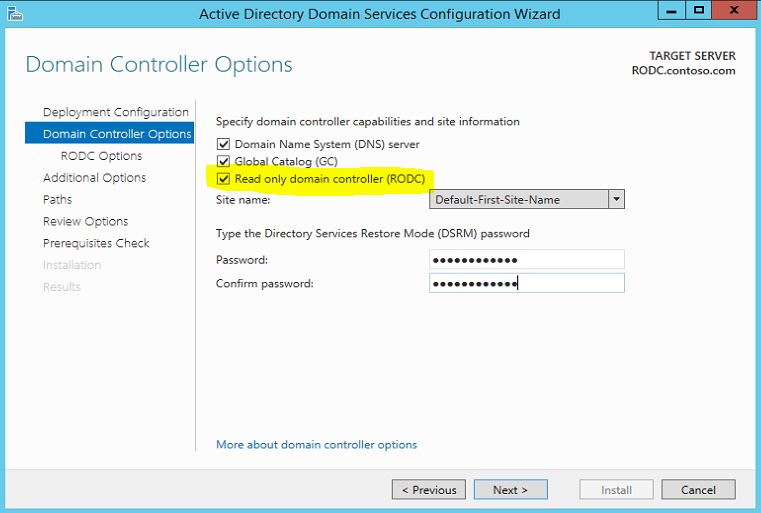Focus the DSRM Password field
Screen dimensions: 761x513
[527, 260]
